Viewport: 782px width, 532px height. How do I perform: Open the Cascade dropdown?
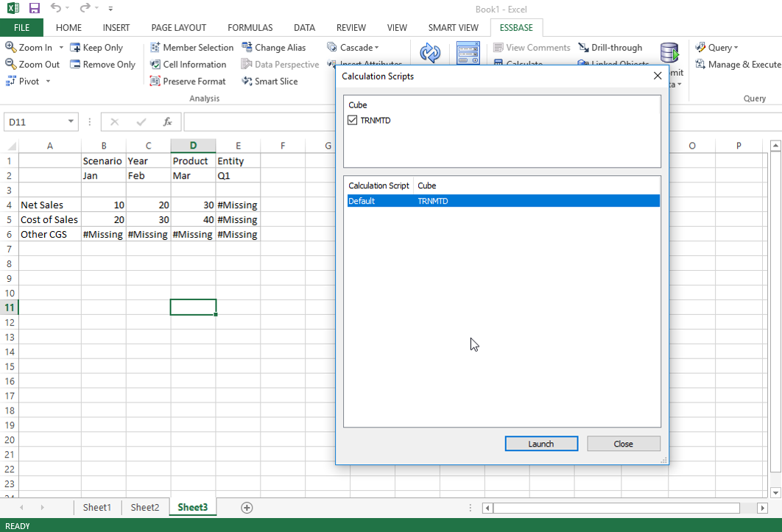coord(353,47)
